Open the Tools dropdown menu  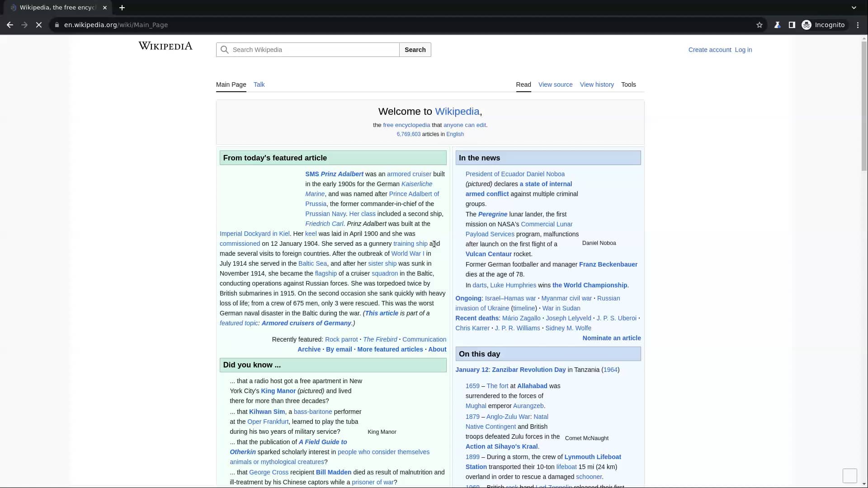(x=629, y=84)
